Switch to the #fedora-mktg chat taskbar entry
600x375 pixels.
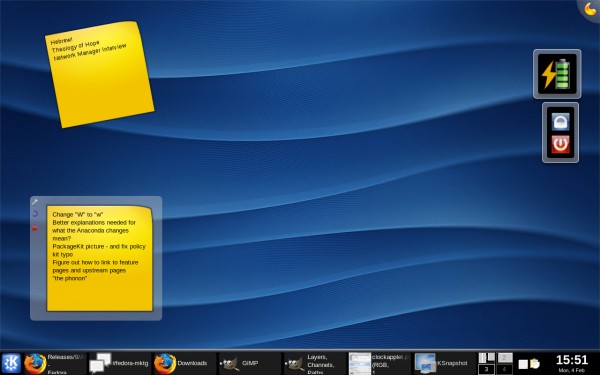119,363
